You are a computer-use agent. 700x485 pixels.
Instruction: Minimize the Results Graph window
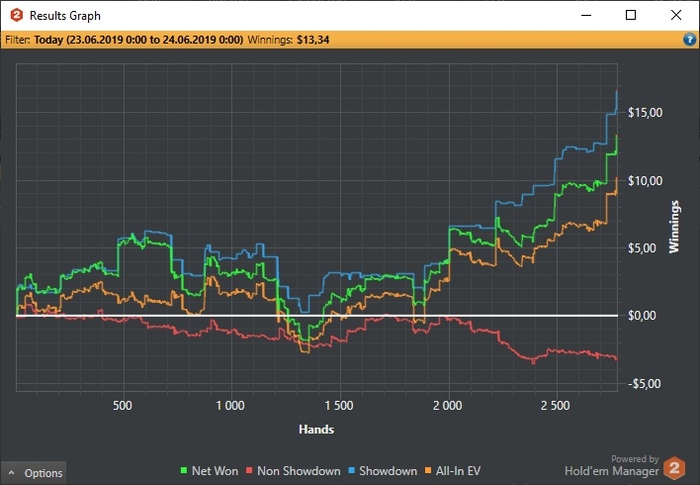click(586, 15)
